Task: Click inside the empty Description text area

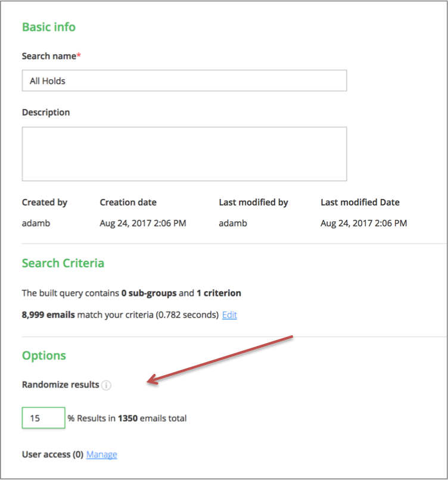Action: (x=184, y=154)
